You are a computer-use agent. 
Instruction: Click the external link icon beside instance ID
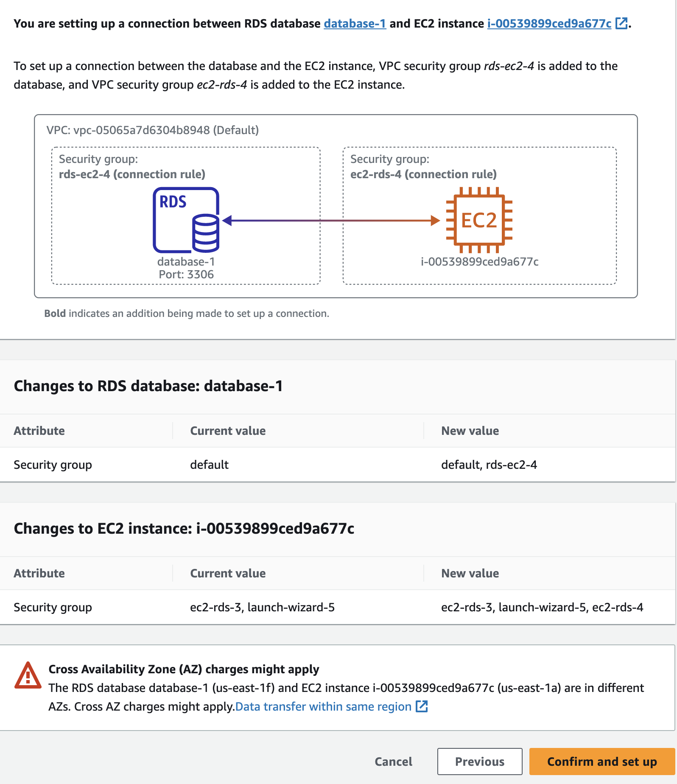click(621, 23)
